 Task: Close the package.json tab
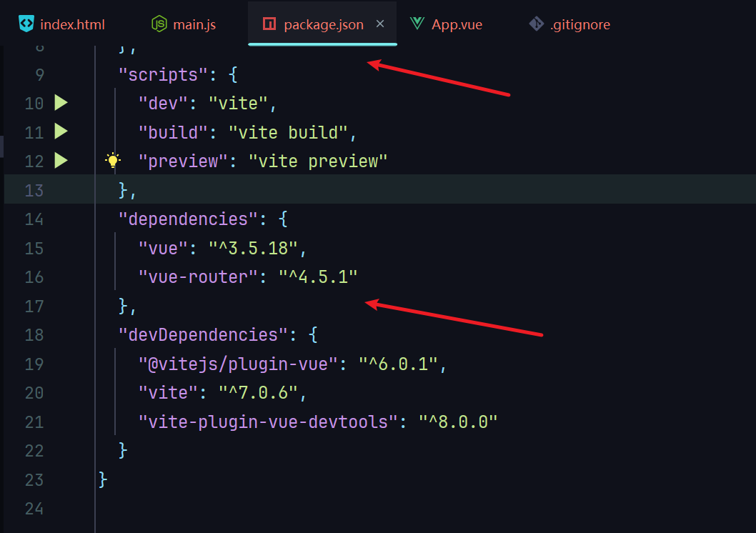click(380, 24)
